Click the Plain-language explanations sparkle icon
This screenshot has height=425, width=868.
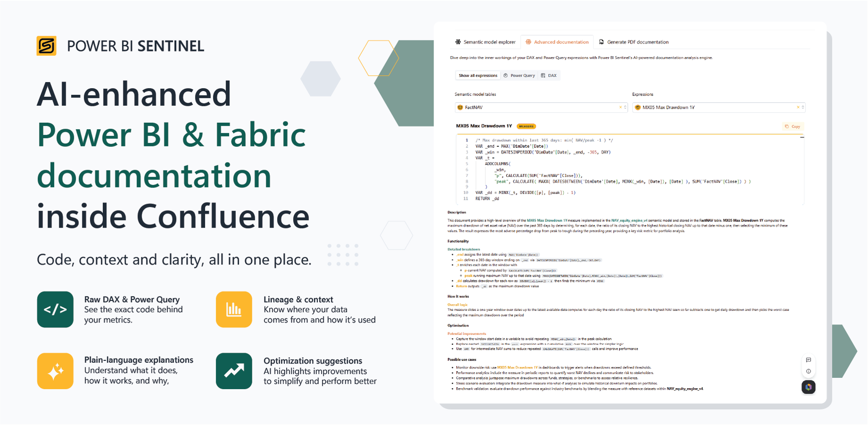55,371
